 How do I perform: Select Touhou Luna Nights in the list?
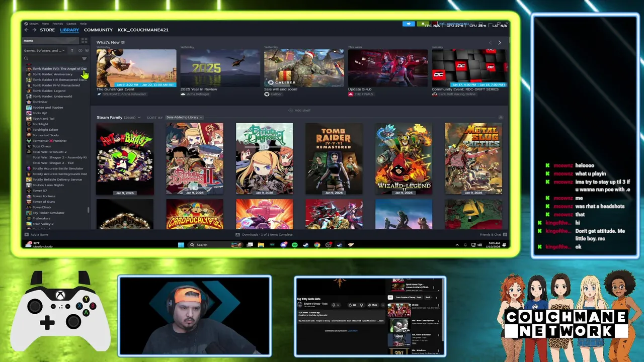point(48,185)
